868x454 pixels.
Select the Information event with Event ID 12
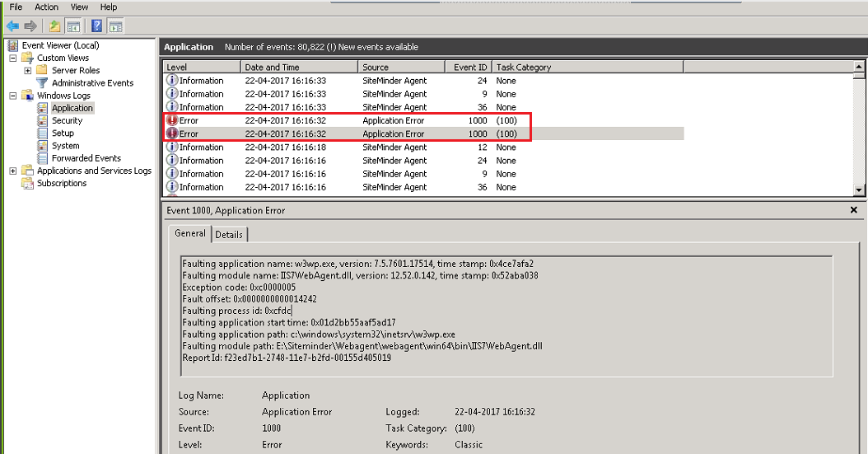coord(424,147)
